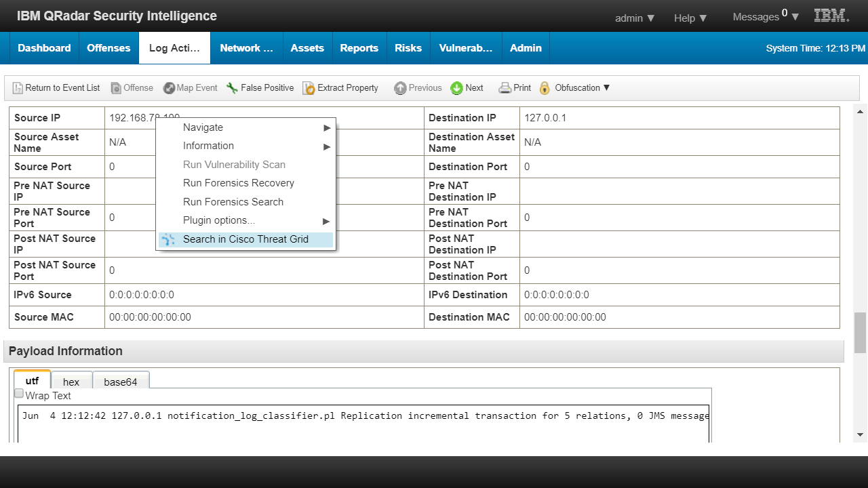
Task: Open the Offenses tab
Action: (x=108, y=48)
